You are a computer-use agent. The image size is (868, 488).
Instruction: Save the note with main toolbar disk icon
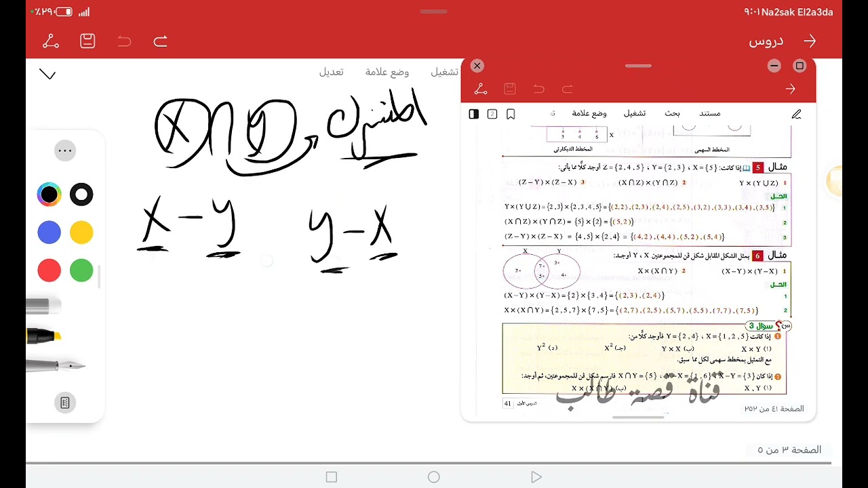pyautogui.click(x=87, y=41)
